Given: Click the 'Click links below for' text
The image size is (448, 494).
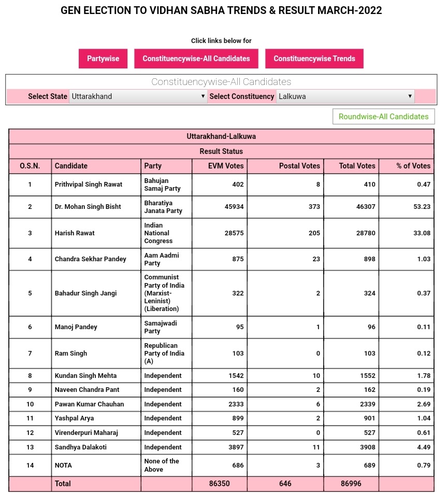Looking at the screenshot, I should click(221, 40).
